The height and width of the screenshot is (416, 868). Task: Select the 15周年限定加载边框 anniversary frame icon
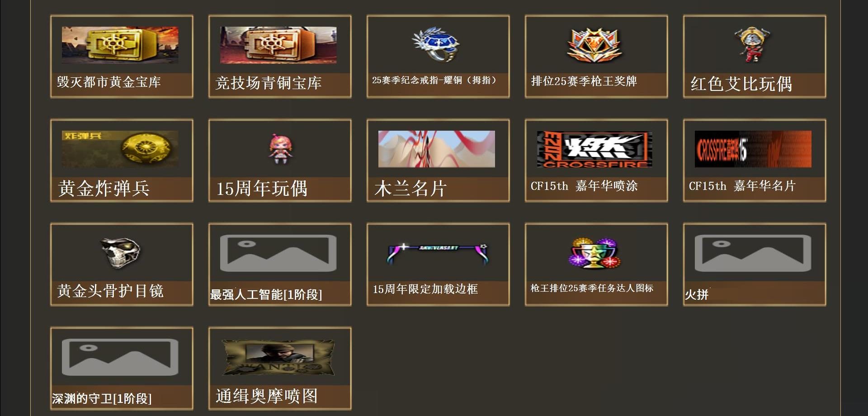tap(438, 253)
